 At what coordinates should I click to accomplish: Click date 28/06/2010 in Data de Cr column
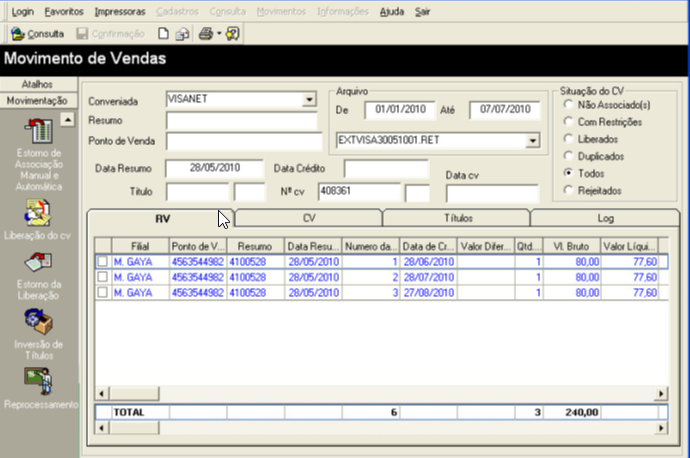(x=429, y=262)
